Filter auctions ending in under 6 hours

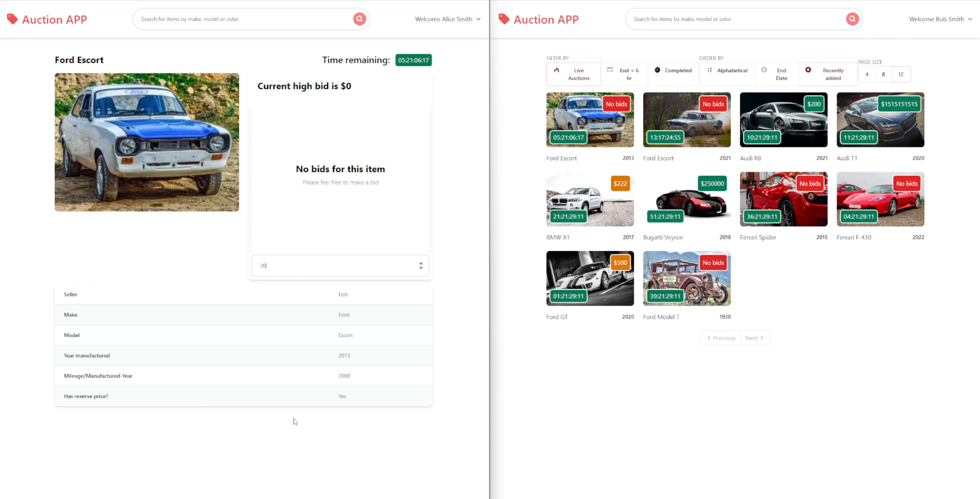(624, 74)
